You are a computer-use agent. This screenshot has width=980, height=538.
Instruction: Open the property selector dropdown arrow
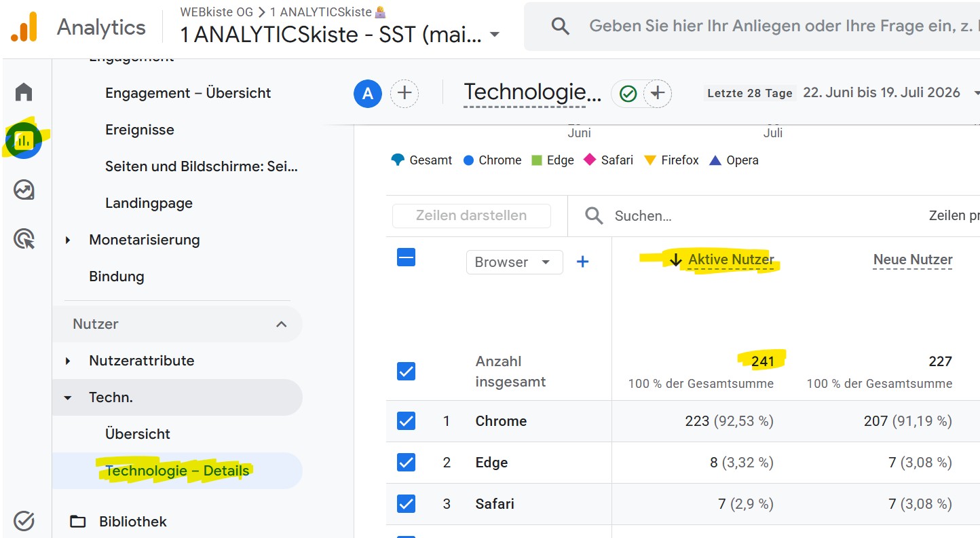495,35
